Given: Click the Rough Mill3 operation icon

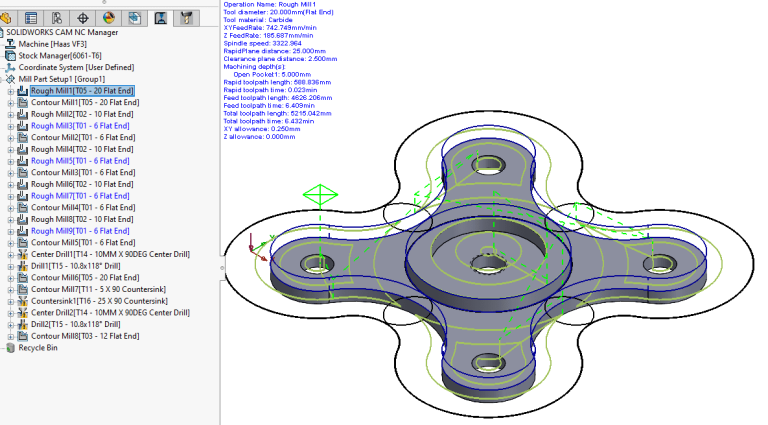Looking at the screenshot, I should point(23,126).
